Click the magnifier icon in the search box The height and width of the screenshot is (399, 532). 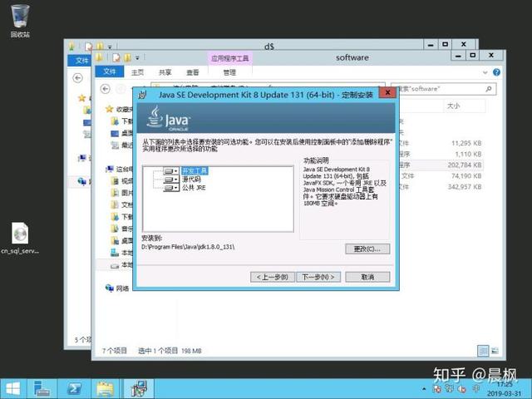tap(489, 89)
